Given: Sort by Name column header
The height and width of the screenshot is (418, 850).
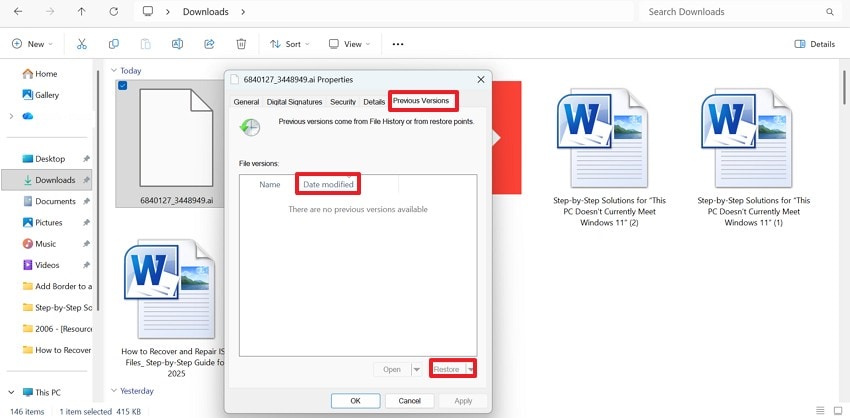Looking at the screenshot, I should tap(269, 185).
